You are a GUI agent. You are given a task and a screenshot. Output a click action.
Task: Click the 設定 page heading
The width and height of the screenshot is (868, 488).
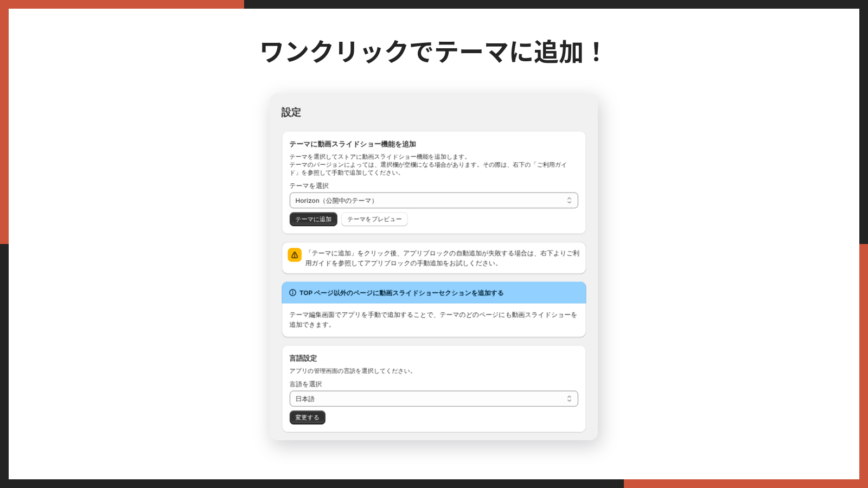pos(291,112)
